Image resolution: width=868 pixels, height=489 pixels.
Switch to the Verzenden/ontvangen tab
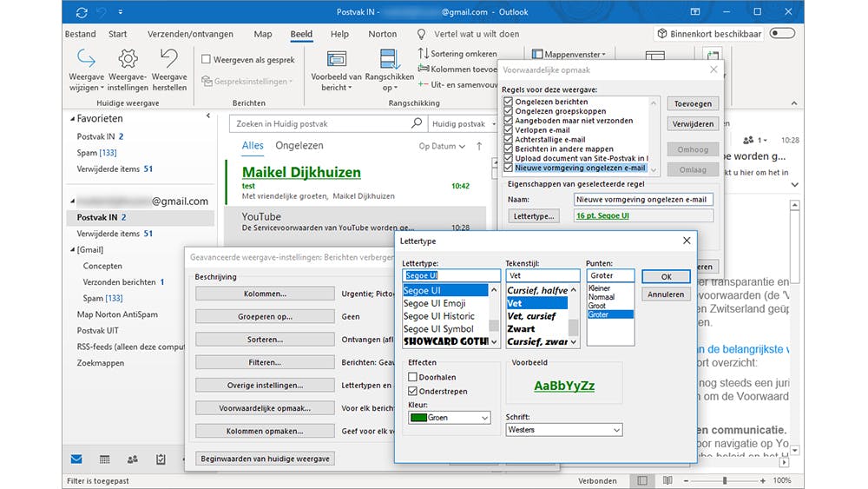[x=190, y=35]
